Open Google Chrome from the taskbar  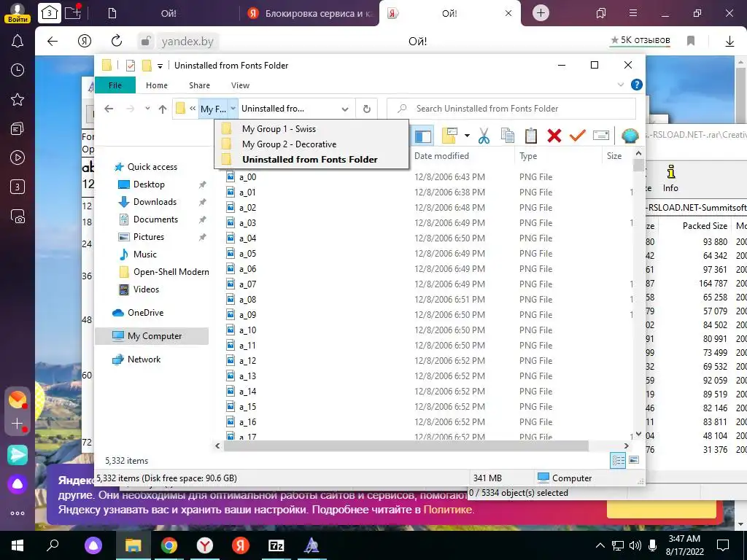point(169,545)
